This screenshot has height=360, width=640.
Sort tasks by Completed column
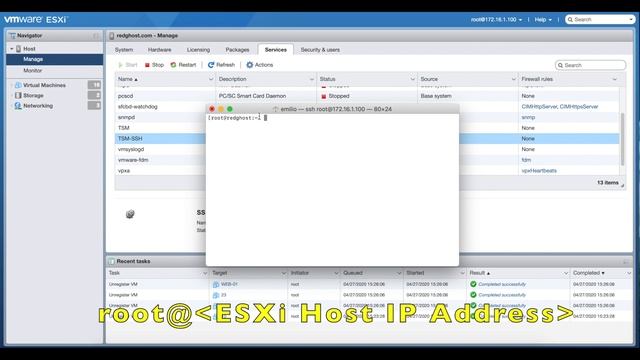click(x=589, y=273)
